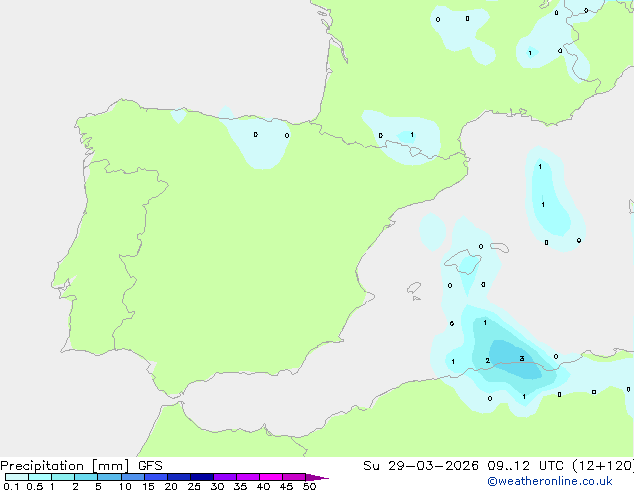Click the legend label '50'
The height and width of the screenshot is (490, 634).
[x=309, y=486]
